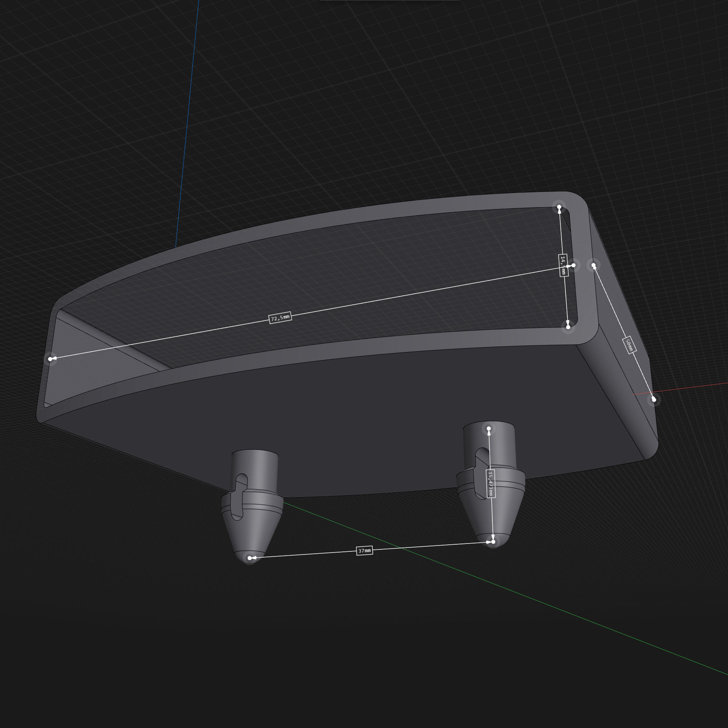
Task: Pick the bottom endpoint of the 14,5mm measurement
Action: [x=568, y=327]
